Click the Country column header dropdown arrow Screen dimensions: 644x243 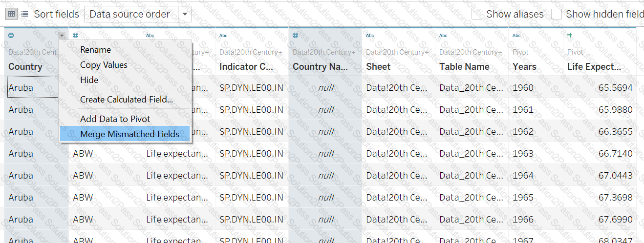62,36
